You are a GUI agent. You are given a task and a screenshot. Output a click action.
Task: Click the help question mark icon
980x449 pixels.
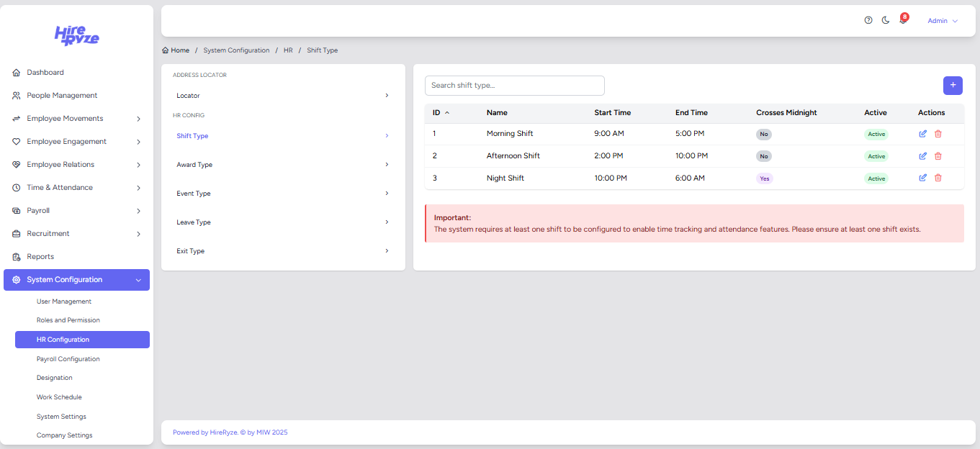tap(868, 21)
